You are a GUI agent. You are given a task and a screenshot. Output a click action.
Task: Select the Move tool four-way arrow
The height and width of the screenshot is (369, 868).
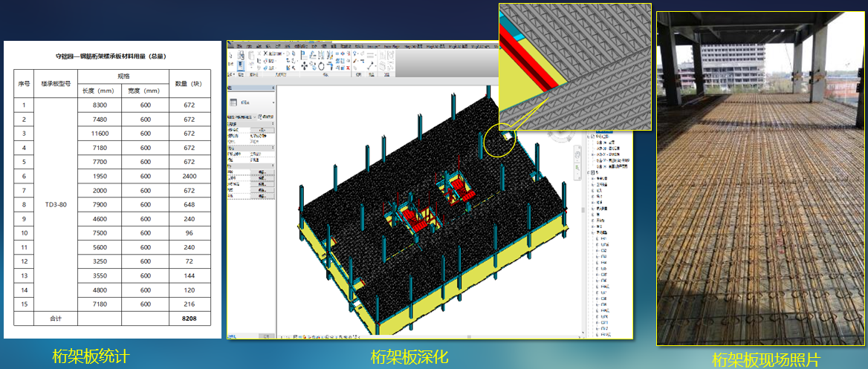click(305, 65)
